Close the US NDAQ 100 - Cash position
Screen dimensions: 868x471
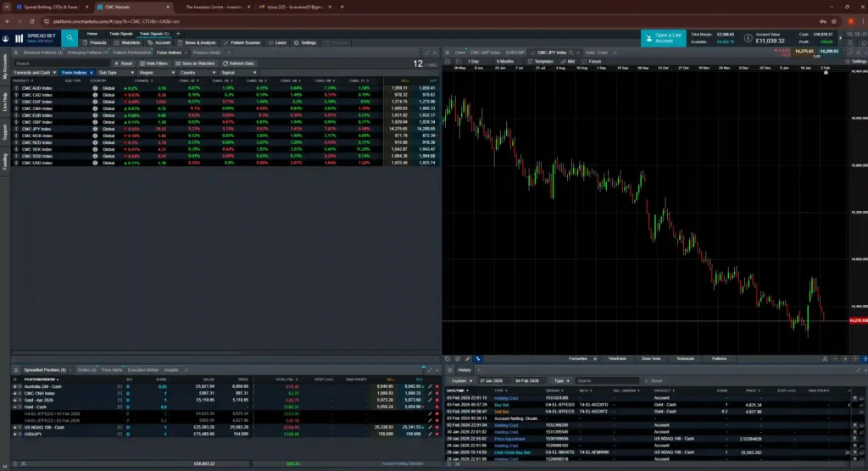pyautogui.click(x=437, y=427)
